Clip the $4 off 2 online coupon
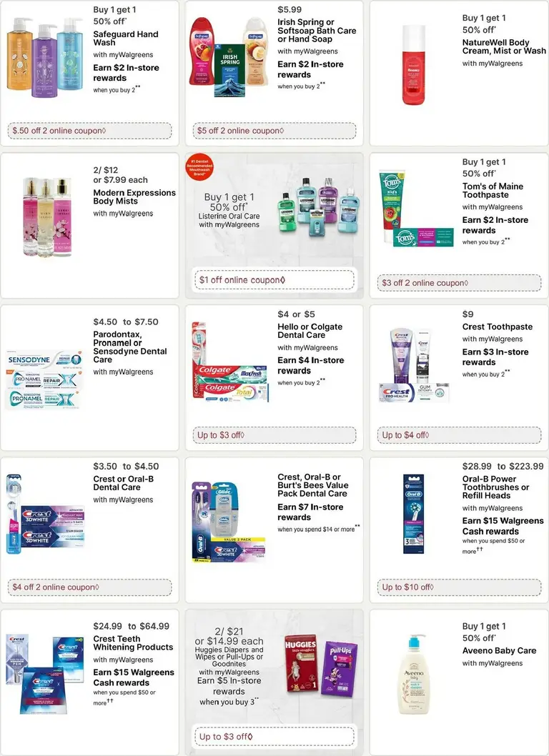549x756 pixels. tap(89, 587)
